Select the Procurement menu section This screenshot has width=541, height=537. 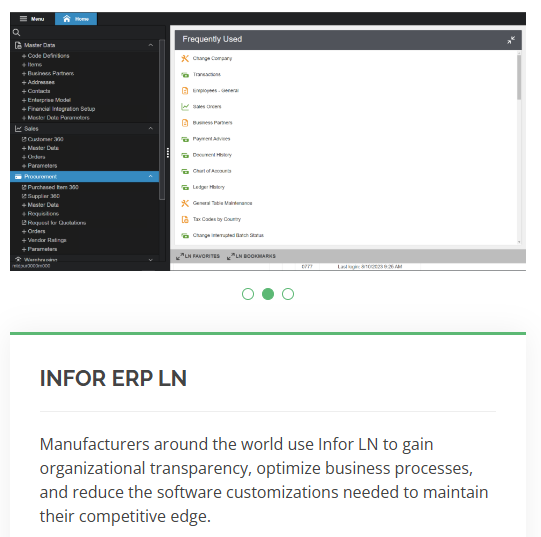point(85,177)
